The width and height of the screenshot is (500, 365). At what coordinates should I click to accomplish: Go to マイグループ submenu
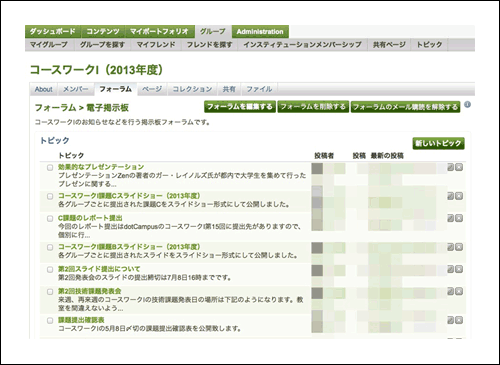pos(49,45)
